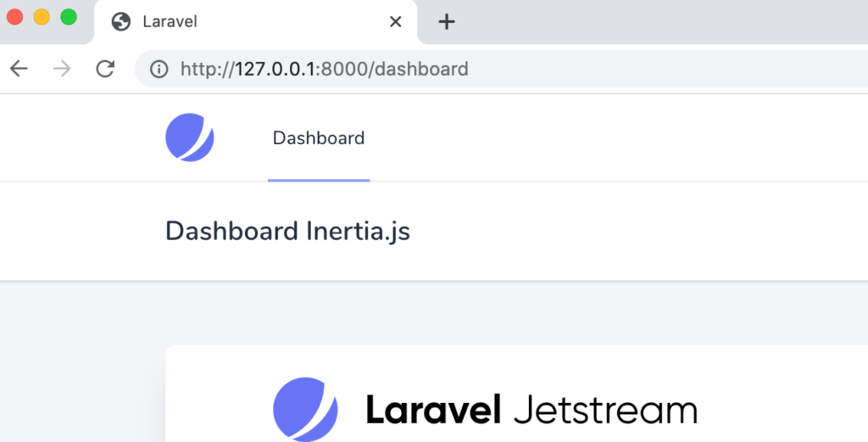The width and height of the screenshot is (868, 442).
Task: Click the globe favicon on the Laravel tab
Action: pos(120,22)
